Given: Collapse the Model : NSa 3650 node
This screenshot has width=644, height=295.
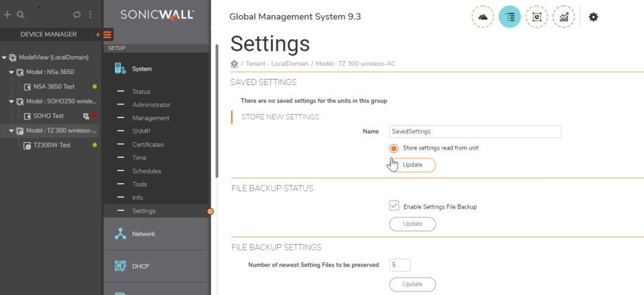Looking at the screenshot, I should tap(11, 72).
